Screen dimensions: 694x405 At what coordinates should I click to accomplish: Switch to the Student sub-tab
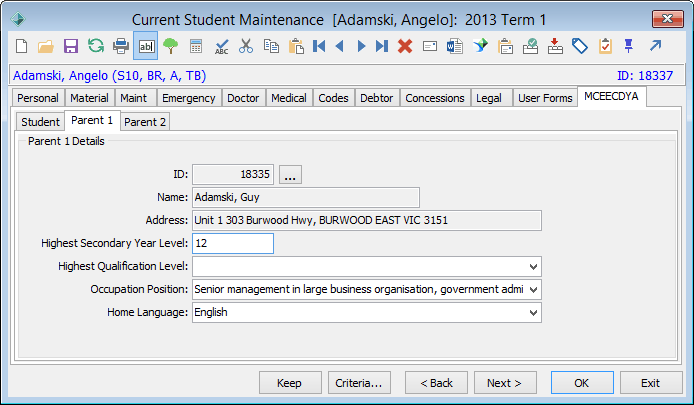(x=40, y=122)
